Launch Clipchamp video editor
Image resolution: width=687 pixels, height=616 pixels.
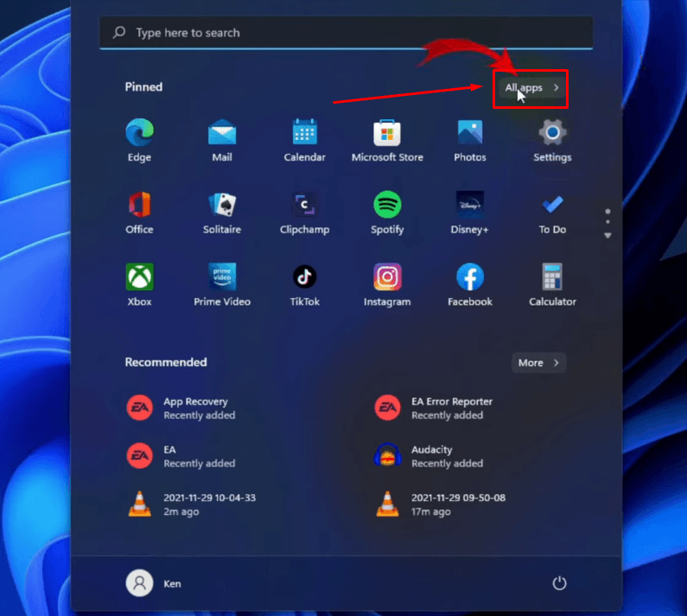pos(304,213)
